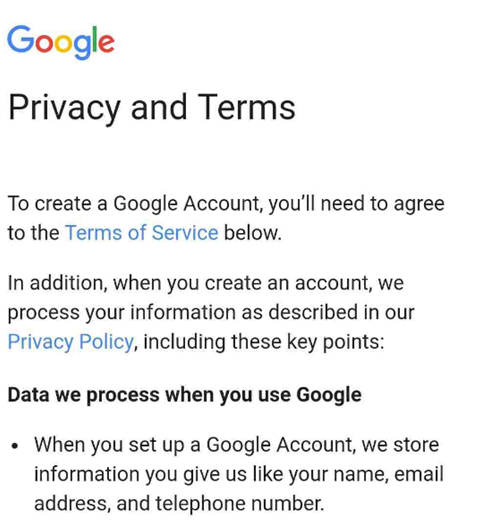Click the bullet point before 'When you set up'

15,446
